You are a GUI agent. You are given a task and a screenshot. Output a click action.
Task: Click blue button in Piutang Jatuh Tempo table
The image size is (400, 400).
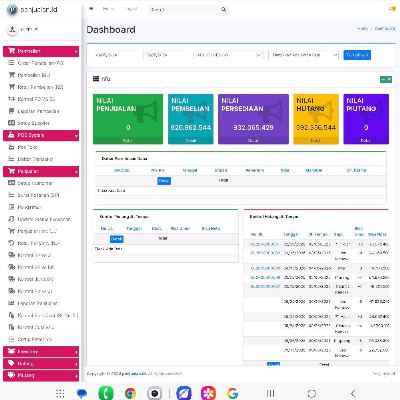pyautogui.click(x=116, y=239)
